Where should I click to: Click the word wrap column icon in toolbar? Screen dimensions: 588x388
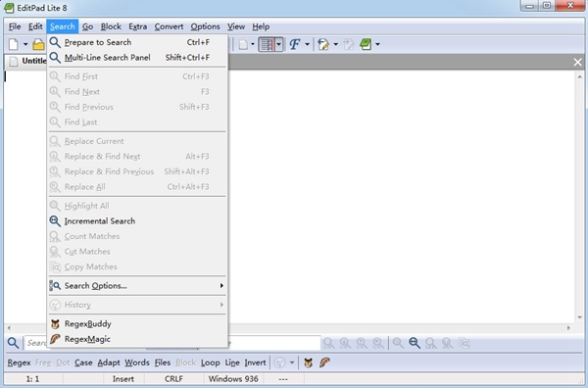point(267,44)
